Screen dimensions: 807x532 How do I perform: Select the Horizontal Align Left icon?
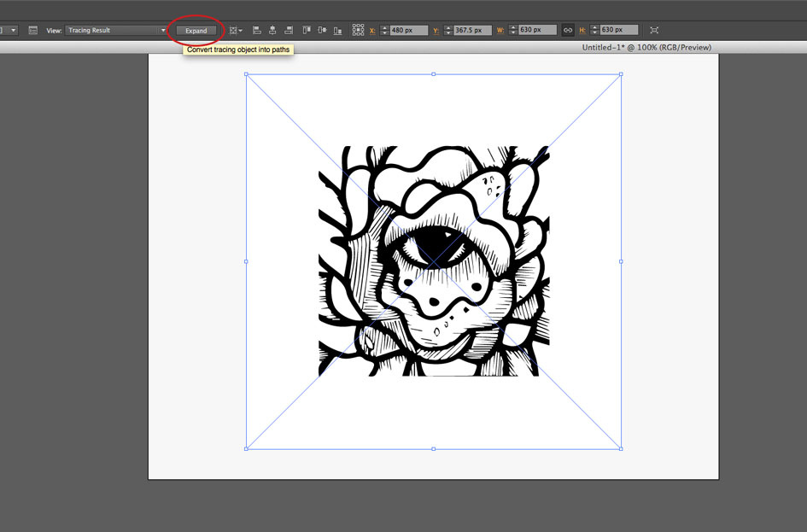coord(256,29)
